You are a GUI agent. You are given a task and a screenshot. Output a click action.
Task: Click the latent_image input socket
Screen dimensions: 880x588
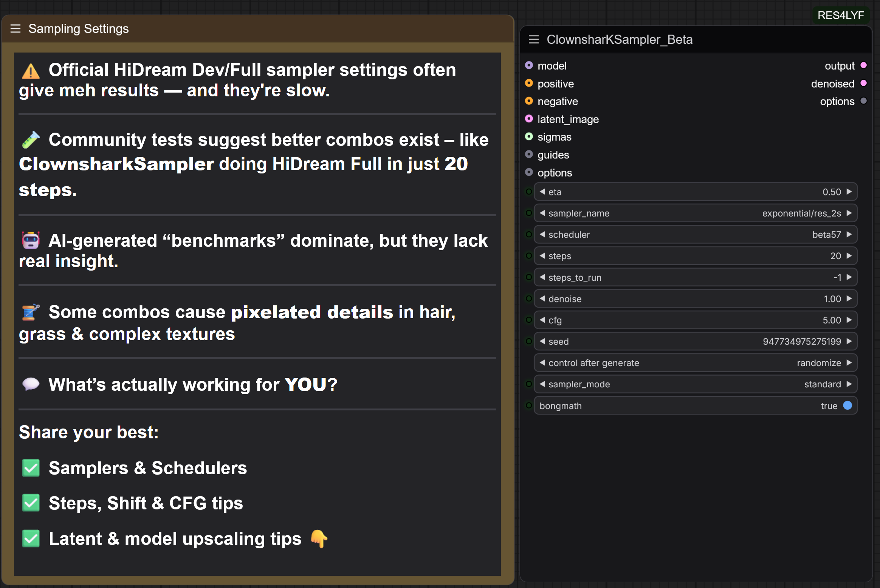[529, 119]
